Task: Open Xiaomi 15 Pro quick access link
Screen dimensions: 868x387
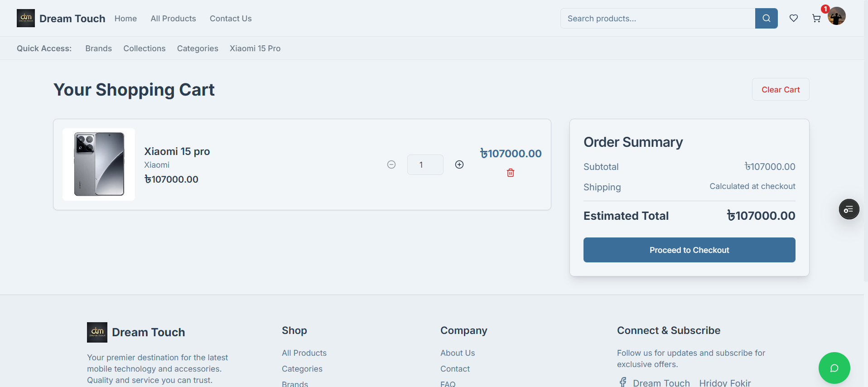Action: click(255, 48)
